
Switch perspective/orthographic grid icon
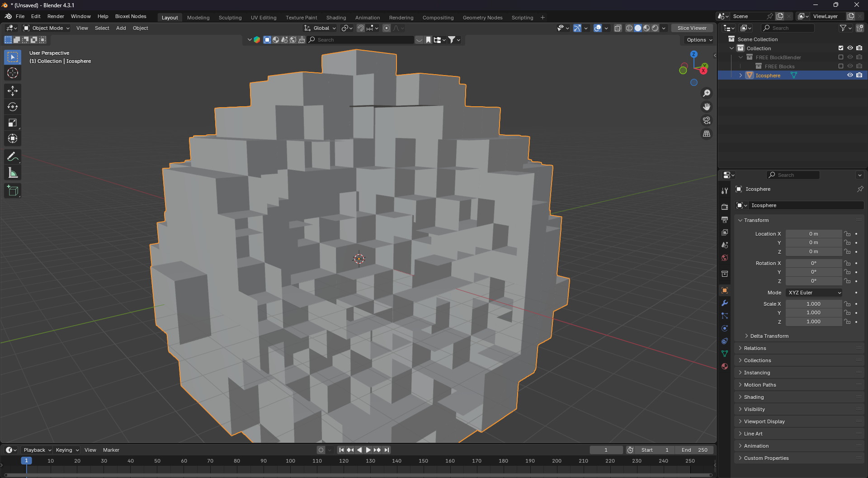(x=706, y=134)
